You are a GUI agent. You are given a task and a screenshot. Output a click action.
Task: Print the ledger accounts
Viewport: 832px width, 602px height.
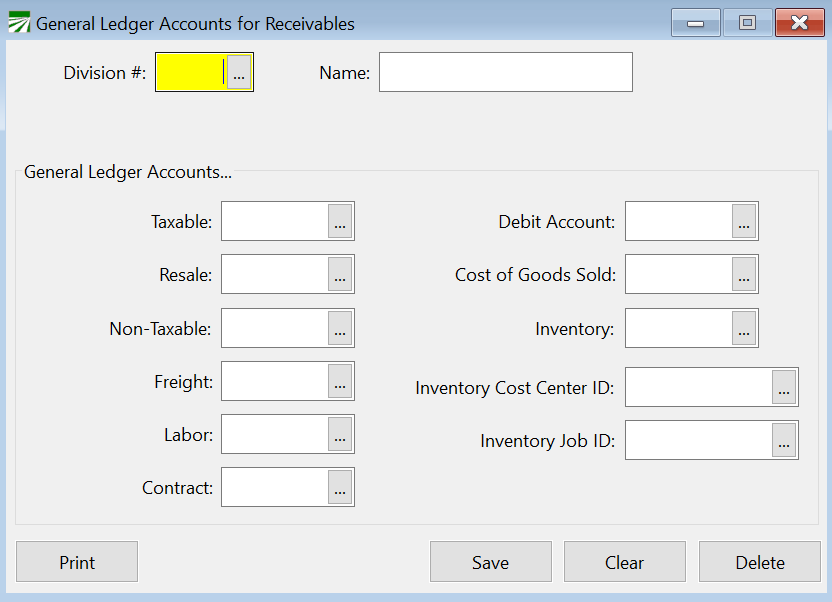coord(77,562)
